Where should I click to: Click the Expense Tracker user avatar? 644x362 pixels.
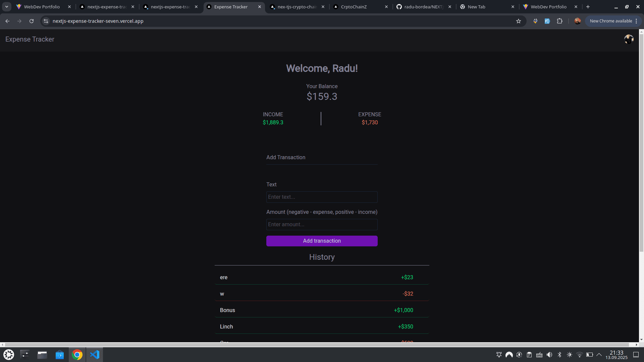click(x=629, y=39)
